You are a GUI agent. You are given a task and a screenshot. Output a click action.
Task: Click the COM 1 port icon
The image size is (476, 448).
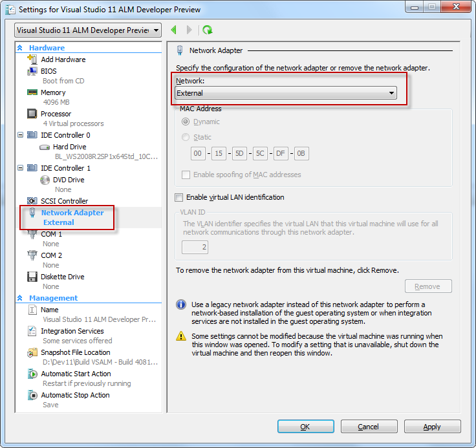pos(32,234)
